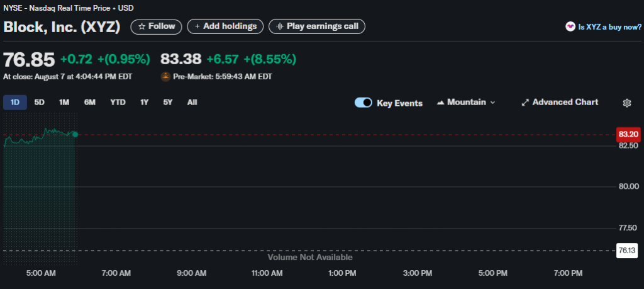Click the 80.00 price axis label

(628, 186)
